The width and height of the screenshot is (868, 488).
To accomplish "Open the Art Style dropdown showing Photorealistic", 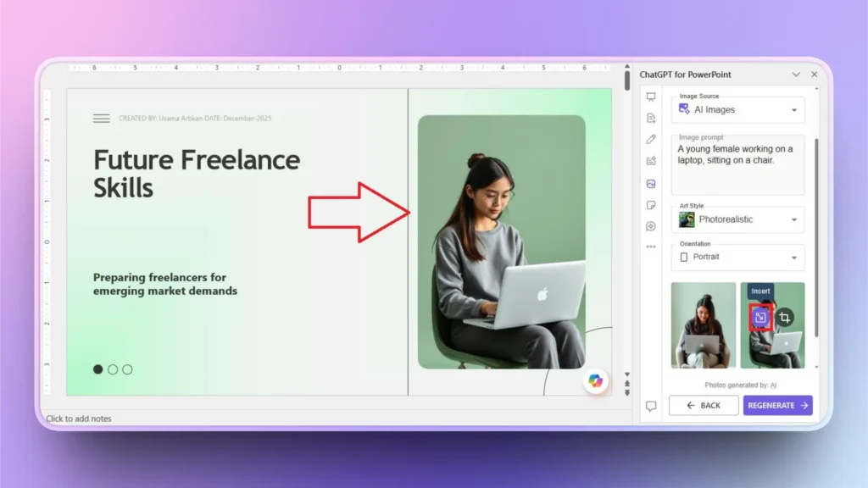I will click(x=737, y=219).
